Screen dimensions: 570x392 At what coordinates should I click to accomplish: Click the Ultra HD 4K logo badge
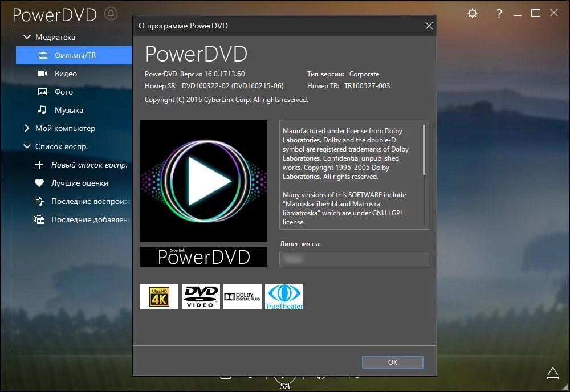(x=159, y=296)
